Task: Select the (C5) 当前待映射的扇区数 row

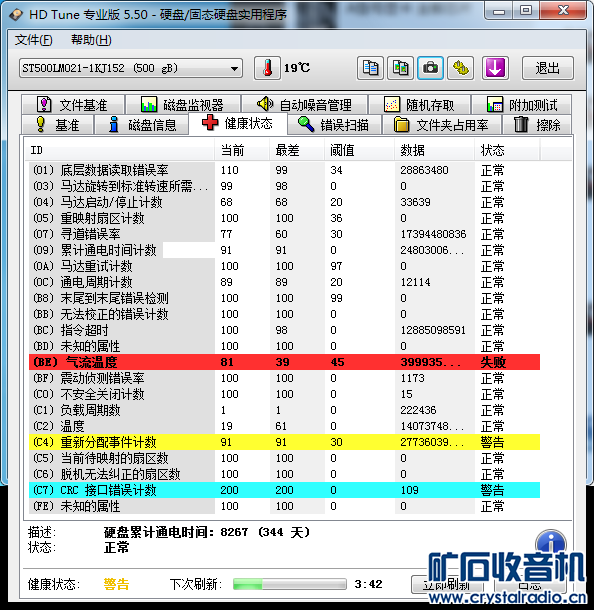Action: coord(284,458)
